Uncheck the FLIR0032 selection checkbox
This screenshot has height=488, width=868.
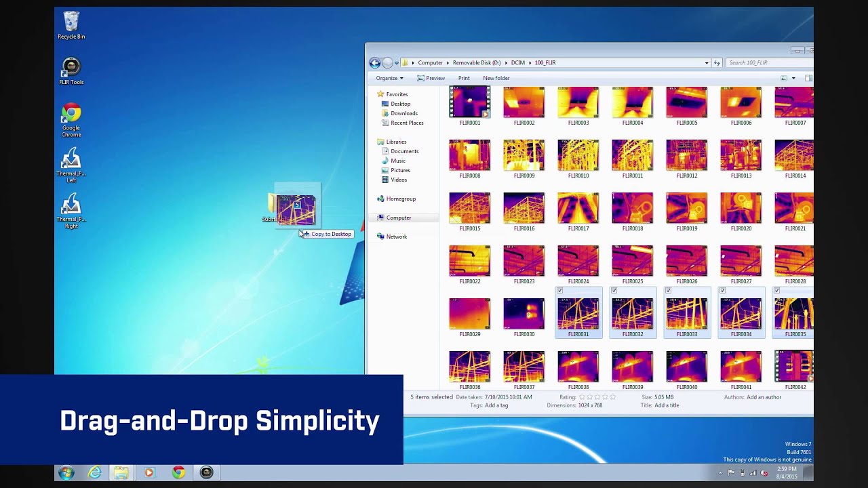(x=614, y=291)
